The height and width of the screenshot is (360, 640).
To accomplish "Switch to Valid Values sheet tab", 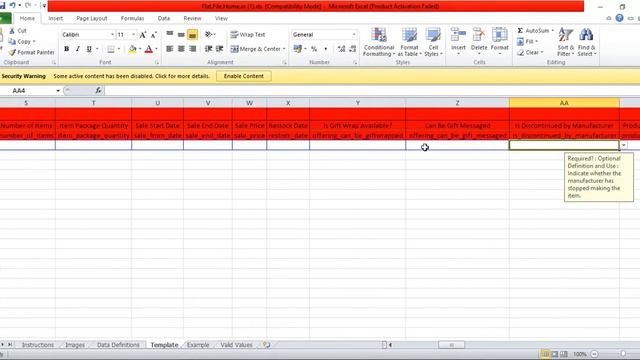I will 236,345.
